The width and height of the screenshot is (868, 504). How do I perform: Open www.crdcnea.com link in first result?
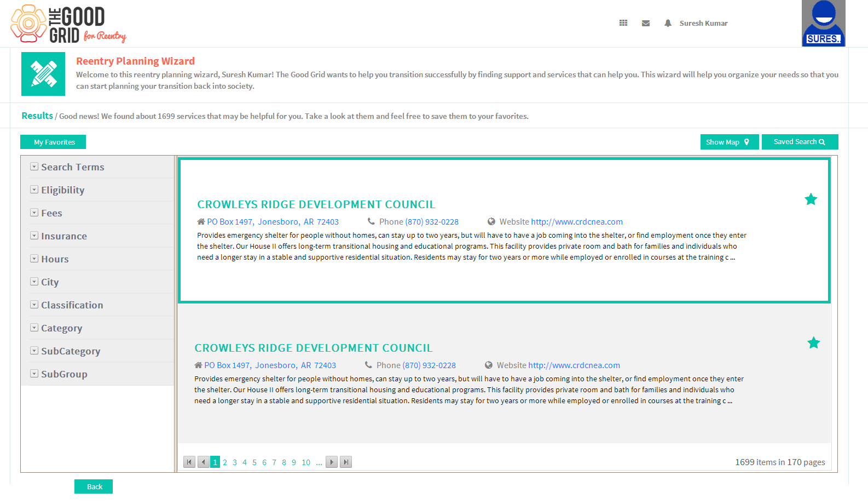(577, 222)
